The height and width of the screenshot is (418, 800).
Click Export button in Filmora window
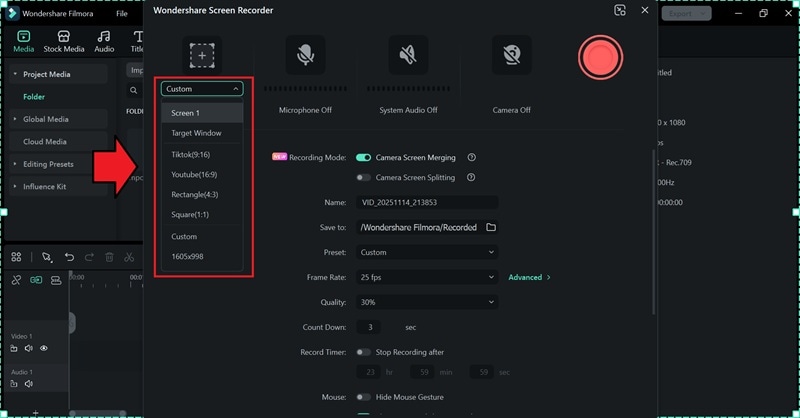(x=686, y=13)
